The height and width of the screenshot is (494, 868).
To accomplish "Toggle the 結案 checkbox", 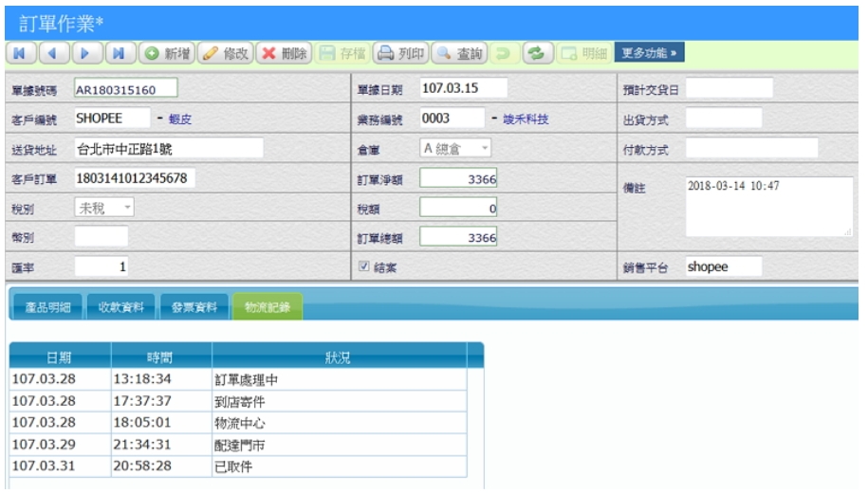I will [364, 267].
